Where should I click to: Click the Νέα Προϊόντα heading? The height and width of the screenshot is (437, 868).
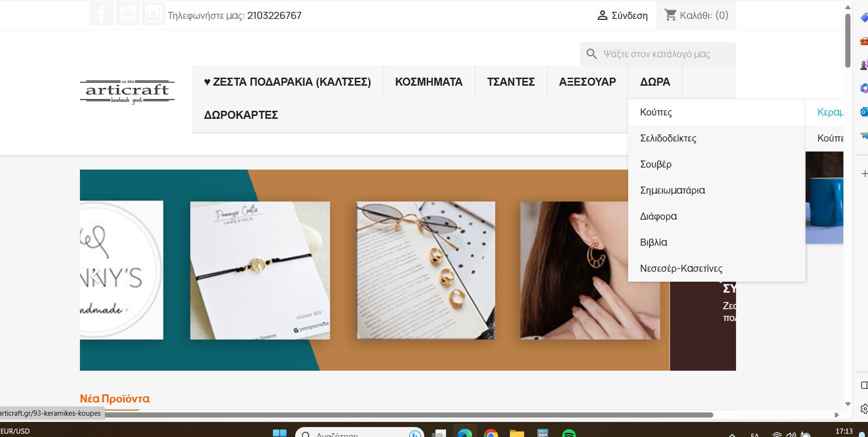pyautogui.click(x=114, y=399)
